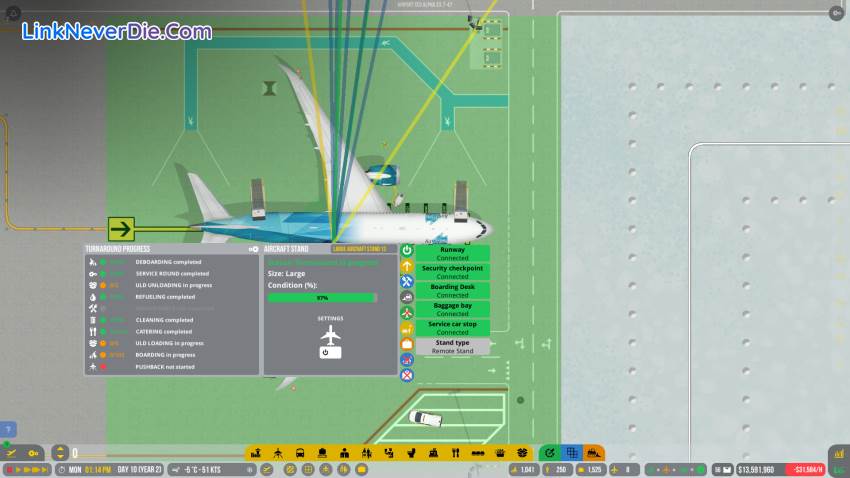
Task: Click the gray vehicle dispatch icon
Action: click(x=407, y=297)
